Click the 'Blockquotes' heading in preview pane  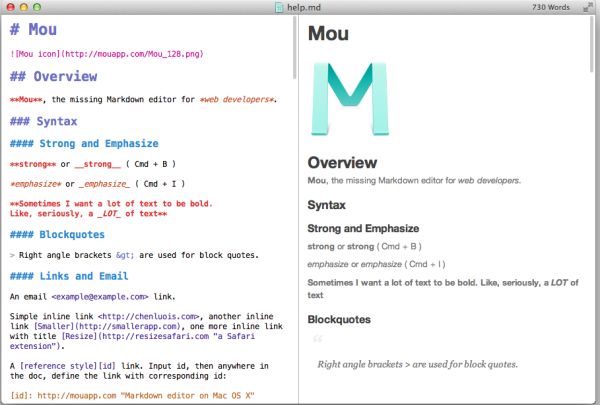pyautogui.click(x=339, y=320)
